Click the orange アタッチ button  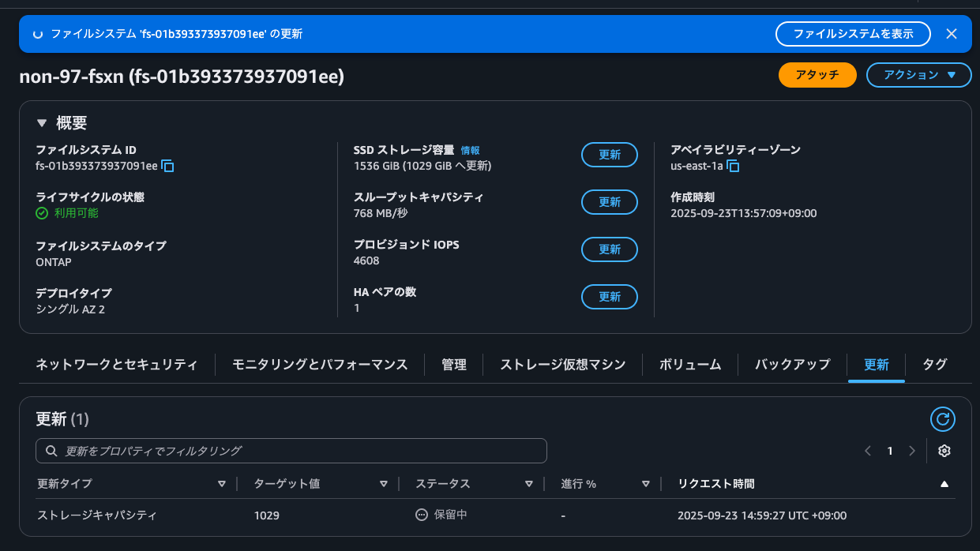coord(817,75)
